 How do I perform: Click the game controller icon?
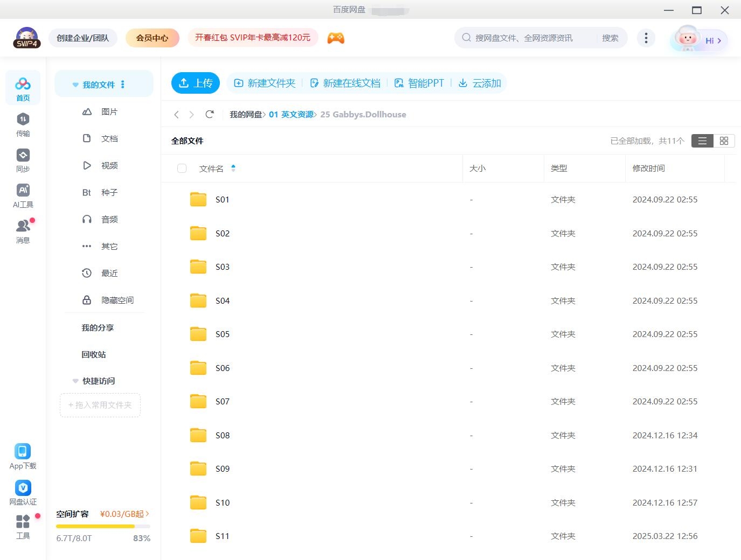[335, 38]
